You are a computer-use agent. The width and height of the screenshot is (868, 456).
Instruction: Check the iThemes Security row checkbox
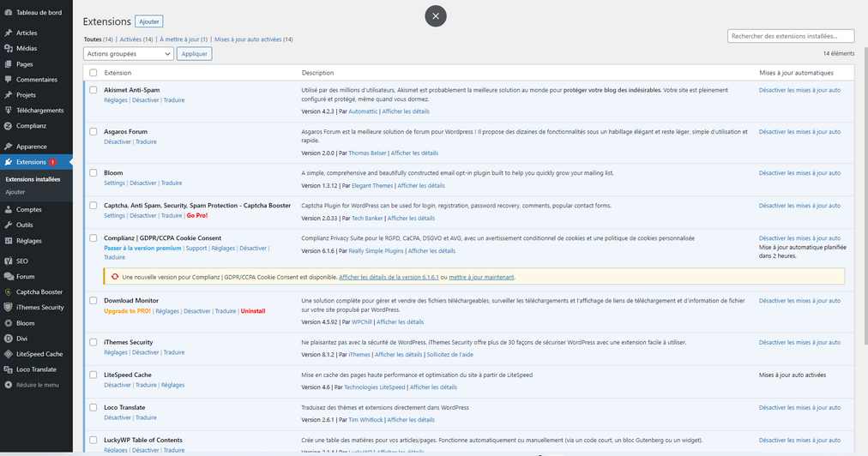(93, 342)
